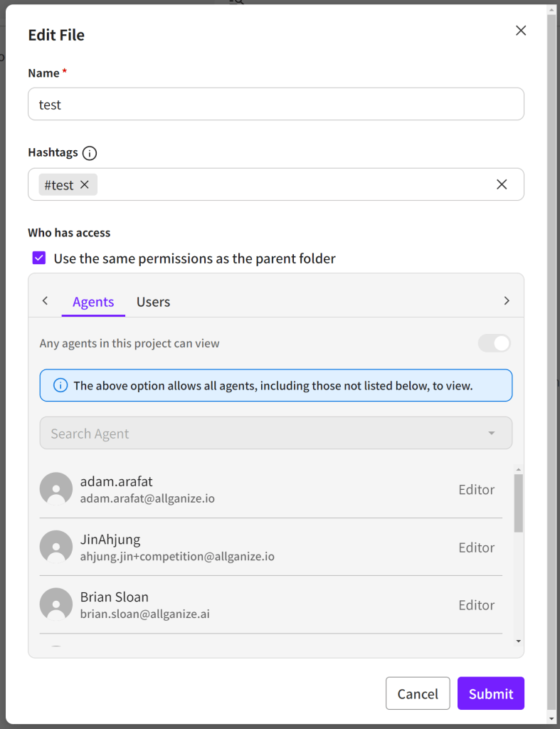The width and height of the screenshot is (560, 729).
Task: Click inside the Name input containing 'test'
Action: [275, 104]
